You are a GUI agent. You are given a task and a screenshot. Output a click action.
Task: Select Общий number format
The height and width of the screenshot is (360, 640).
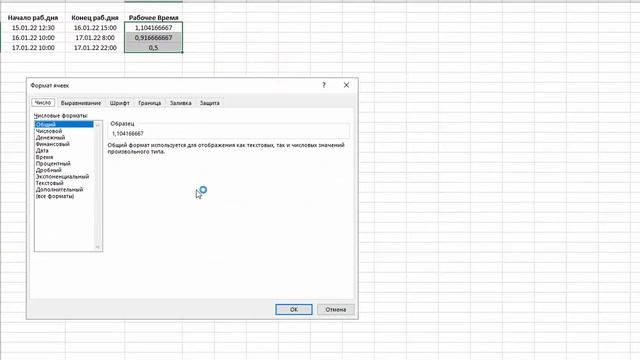tap(64, 124)
